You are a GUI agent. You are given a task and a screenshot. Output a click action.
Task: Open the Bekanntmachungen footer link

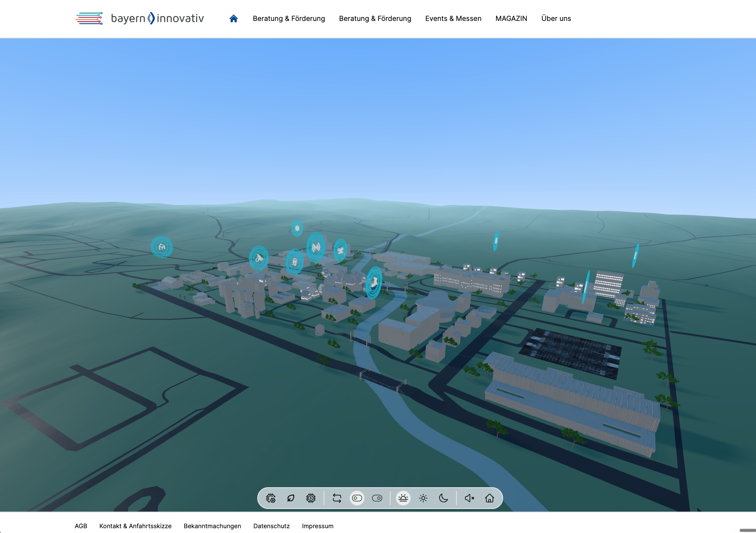(x=212, y=526)
